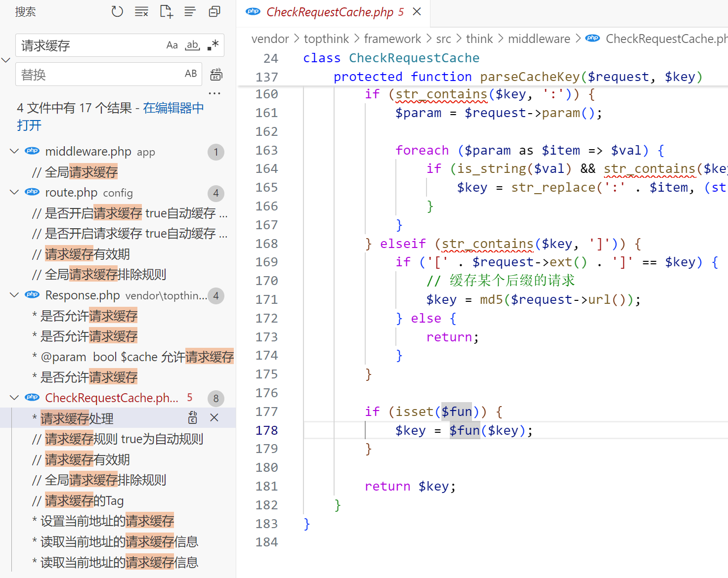Click PHP icon beside Response.php result

coord(32,294)
